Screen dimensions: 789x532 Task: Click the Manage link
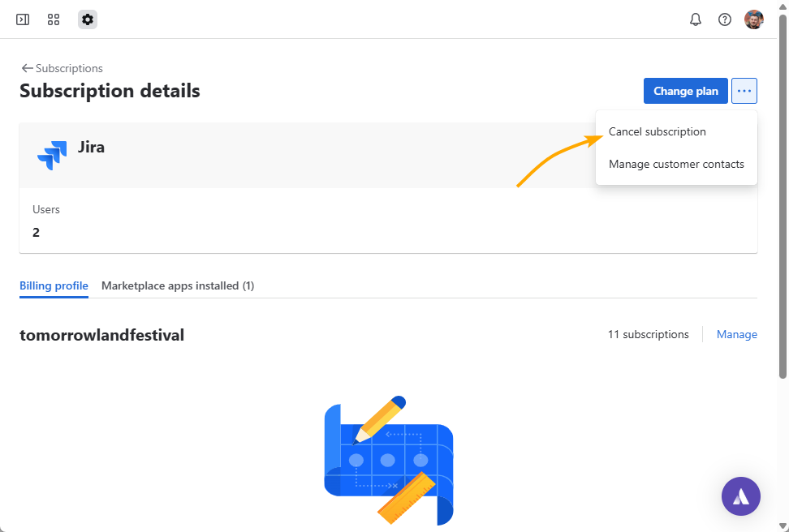[x=737, y=334]
